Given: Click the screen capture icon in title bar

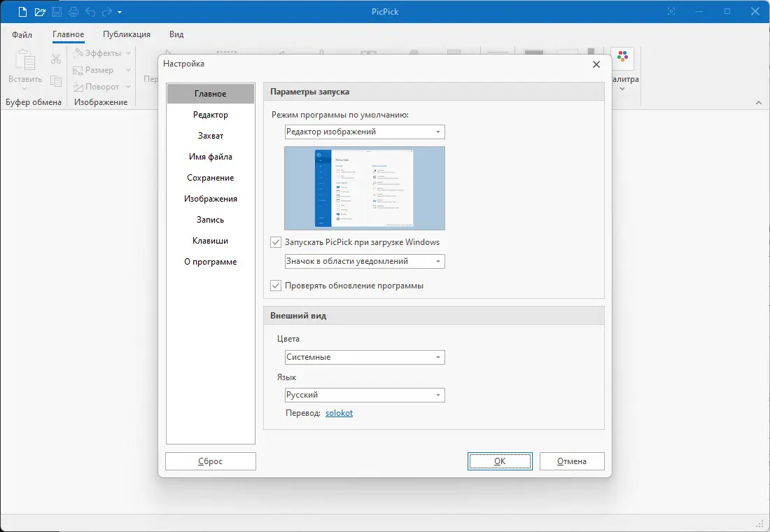Looking at the screenshot, I should tap(671, 11).
